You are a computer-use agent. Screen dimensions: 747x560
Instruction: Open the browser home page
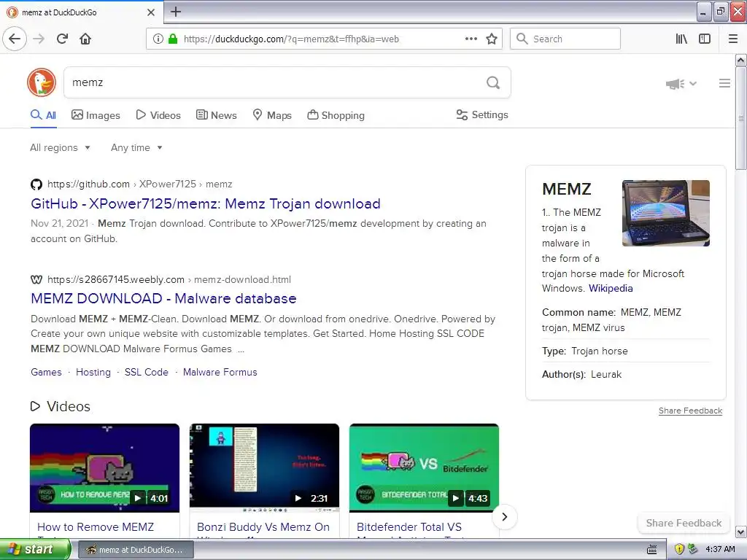coord(85,39)
